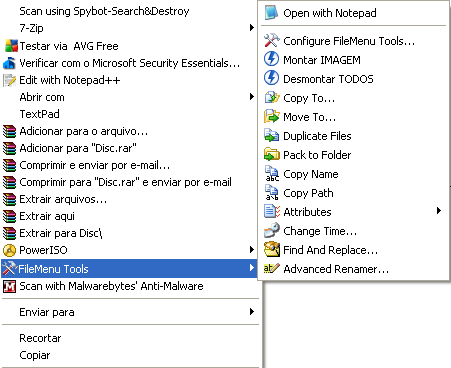451x368 pixels.
Task: Click the Attributes icon
Action: point(272,211)
